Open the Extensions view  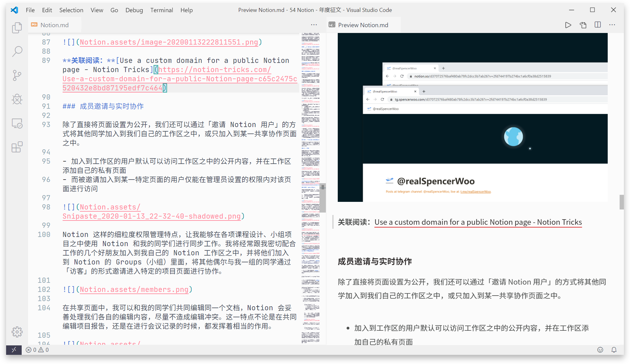17,147
